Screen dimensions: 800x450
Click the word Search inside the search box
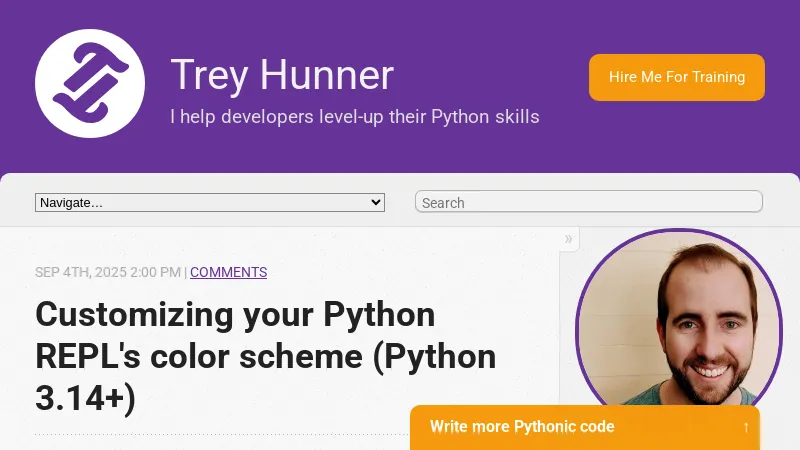click(443, 203)
